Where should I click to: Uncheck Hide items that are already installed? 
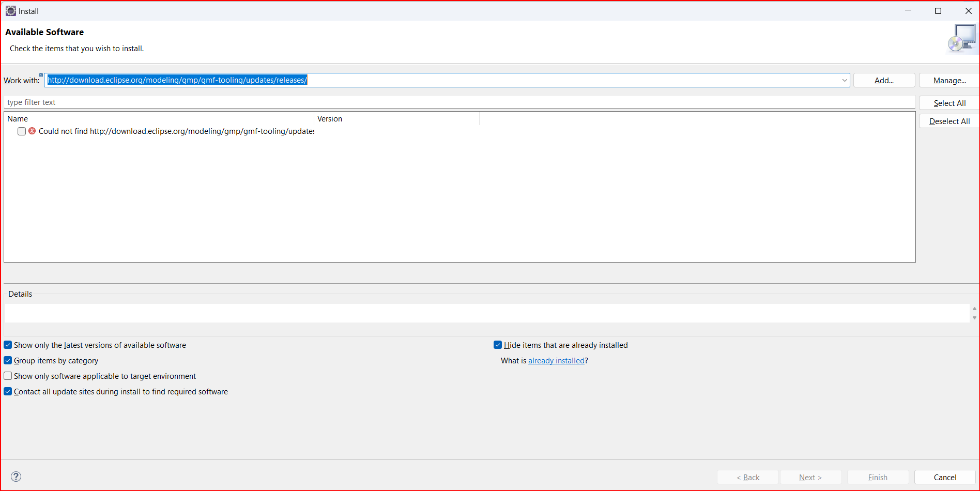(498, 345)
